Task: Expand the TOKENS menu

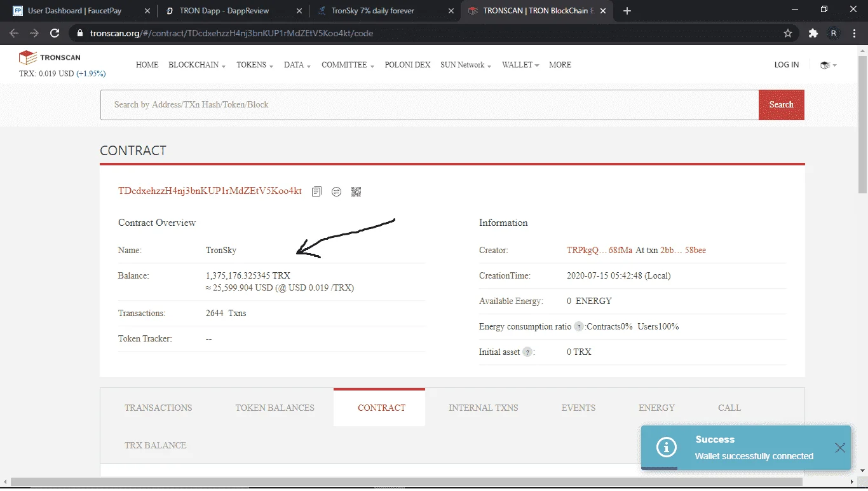Action: tap(255, 65)
